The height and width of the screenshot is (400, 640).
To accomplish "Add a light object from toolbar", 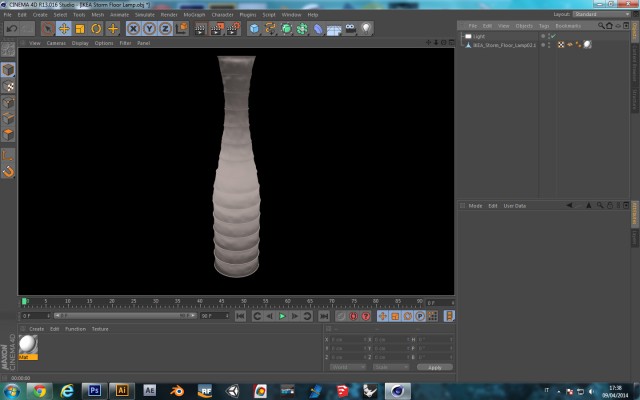I will point(366,29).
